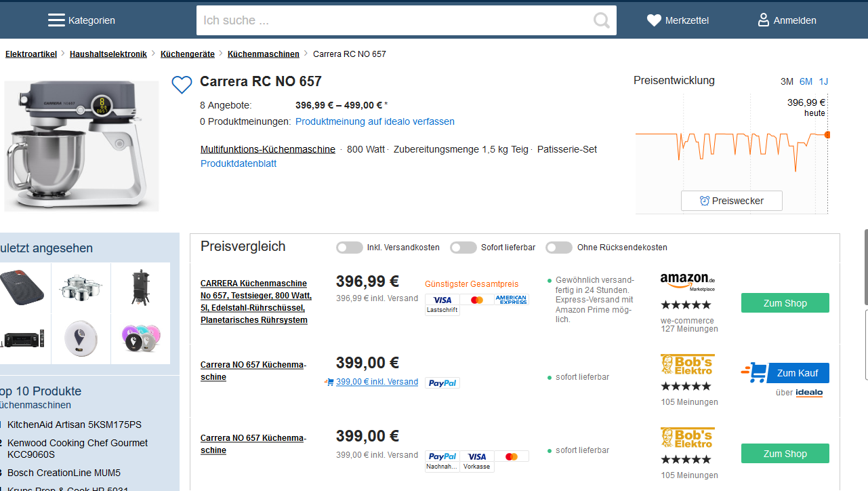Click the Preiswecker button
Viewport: 868px width, 491px height.
coord(731,201)
